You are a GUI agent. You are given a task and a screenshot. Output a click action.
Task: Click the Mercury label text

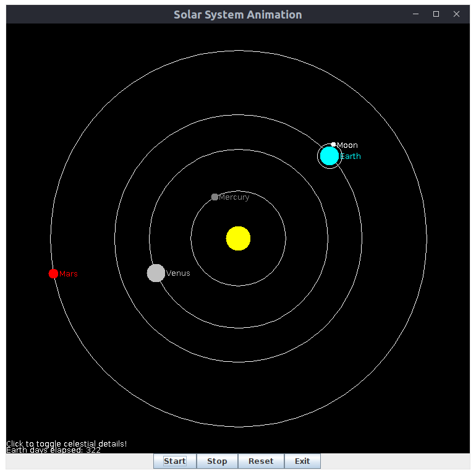pyautogui.click(x=234, y=197)
